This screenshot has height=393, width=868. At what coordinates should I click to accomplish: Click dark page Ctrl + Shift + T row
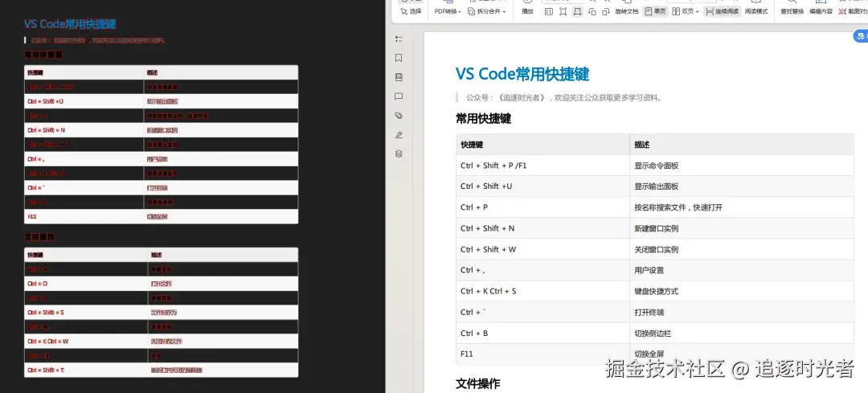[x=161, y=370]
